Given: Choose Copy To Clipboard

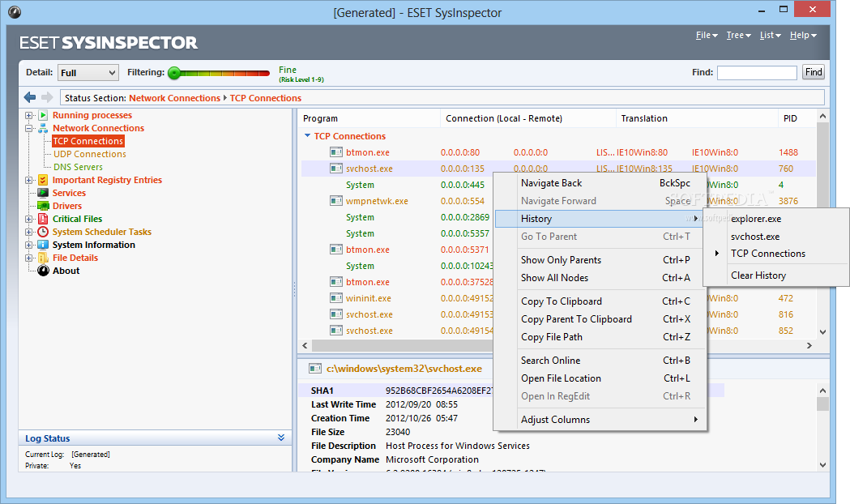Looking at the screenshot, I should tap(600, 301).
